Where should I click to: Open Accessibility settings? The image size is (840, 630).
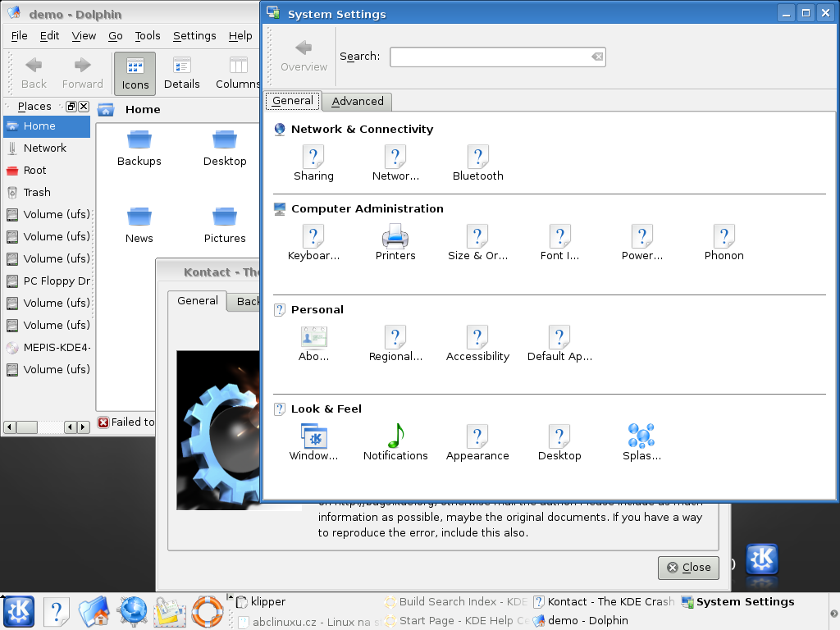tap(478, 344)
